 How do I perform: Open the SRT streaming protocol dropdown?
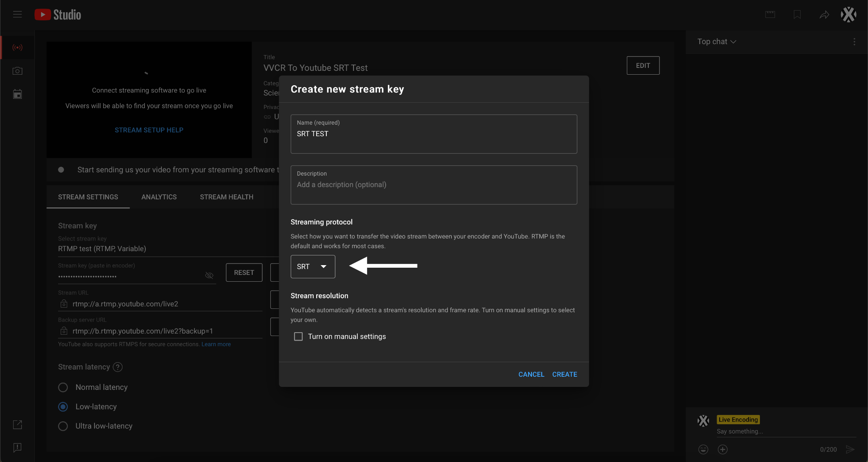[312, 266]
